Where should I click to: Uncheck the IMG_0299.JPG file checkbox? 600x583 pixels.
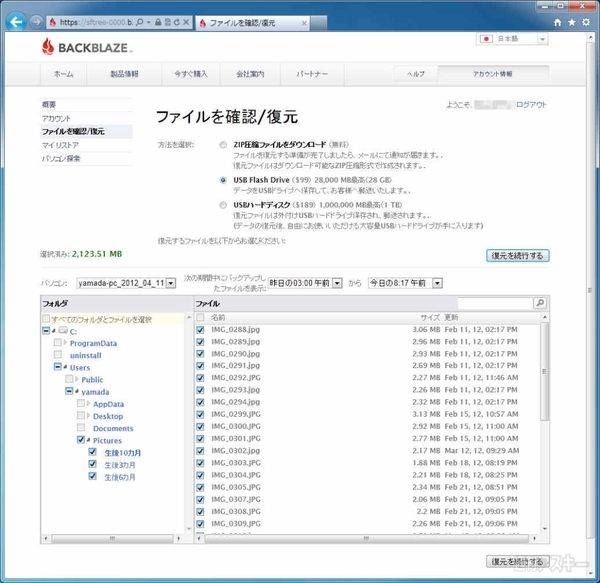(200, 414)
